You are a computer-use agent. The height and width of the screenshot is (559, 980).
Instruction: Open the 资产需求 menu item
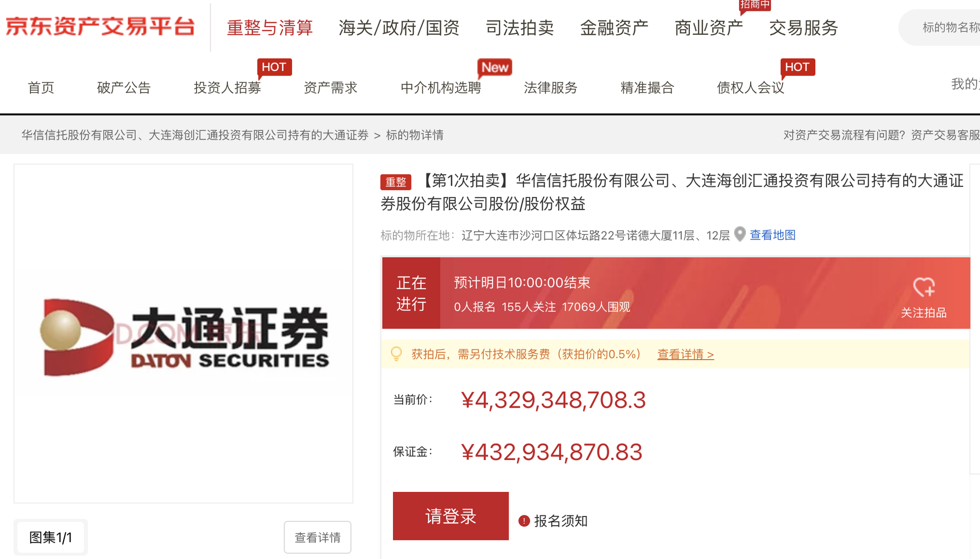pos(331,88)
